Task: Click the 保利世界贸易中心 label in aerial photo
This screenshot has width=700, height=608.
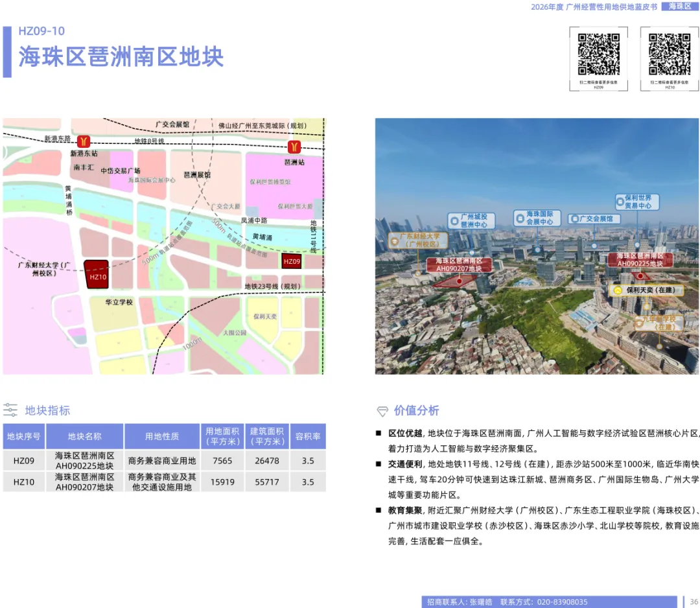Action: (x=637, y=202)
